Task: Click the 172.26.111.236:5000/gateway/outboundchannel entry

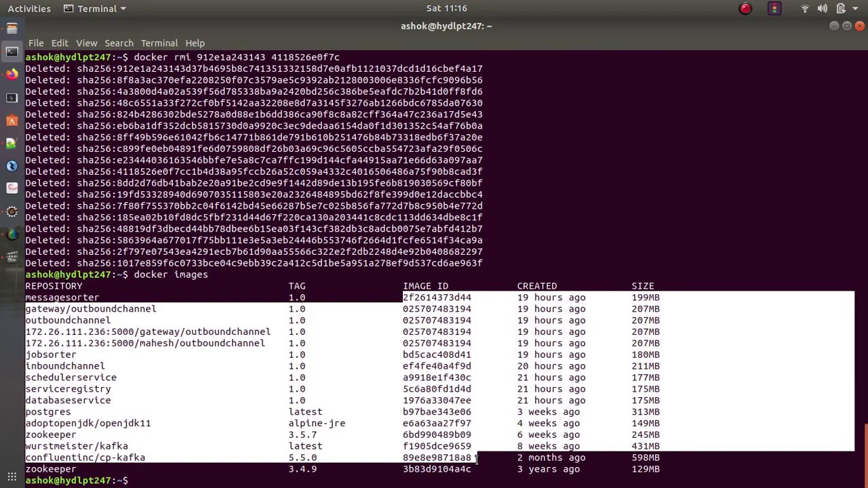Action: [148, 332]
